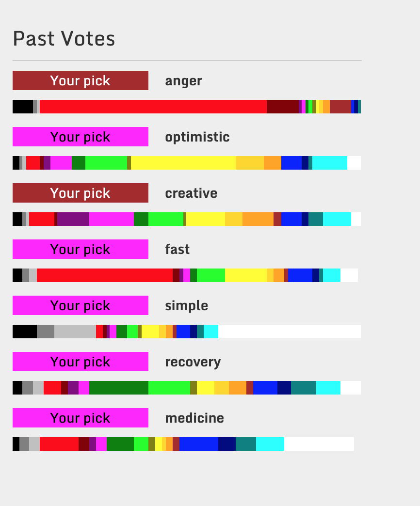Click the magenta "Your pick" box for recovery
This screenshot has width=420, height=506.
pos(81,362)
